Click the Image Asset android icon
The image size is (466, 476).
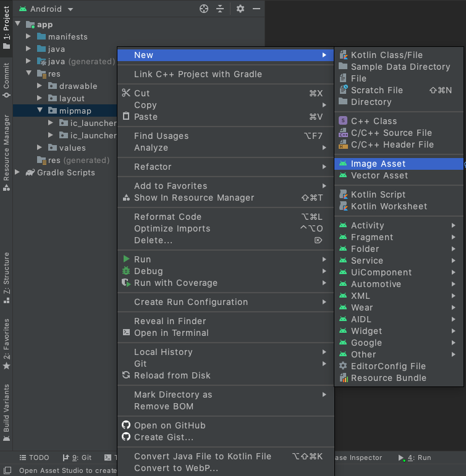pos(343,164)
